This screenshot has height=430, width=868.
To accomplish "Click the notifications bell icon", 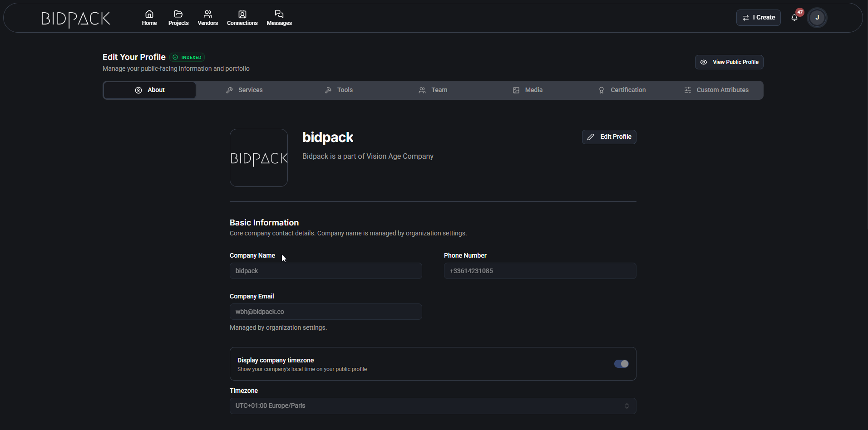I will click(x=794, y=18).
